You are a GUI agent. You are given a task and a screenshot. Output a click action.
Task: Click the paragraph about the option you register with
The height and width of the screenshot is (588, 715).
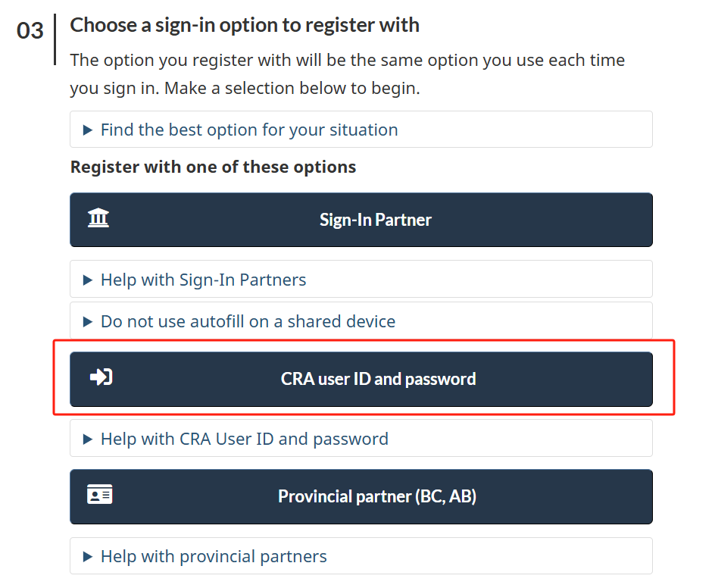tap(348, 74)
